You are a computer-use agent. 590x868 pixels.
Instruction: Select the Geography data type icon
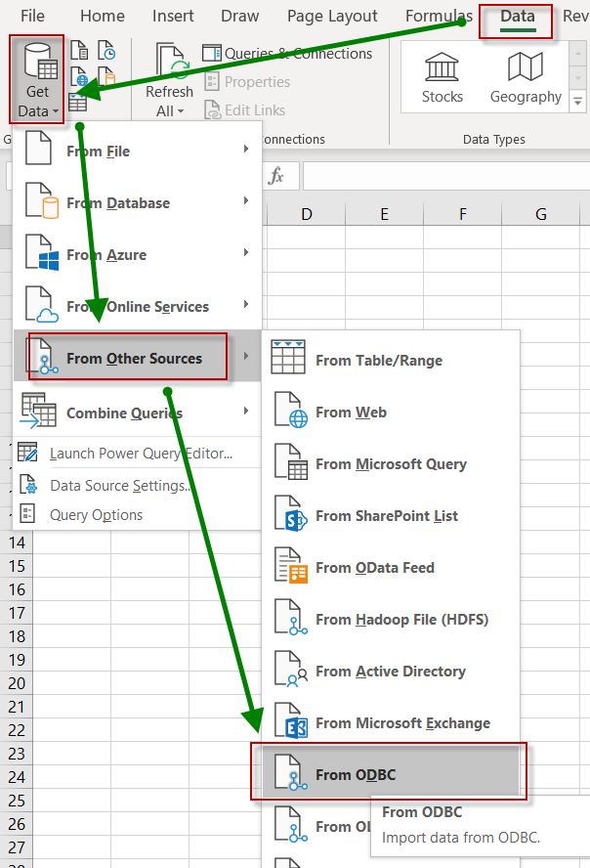[526, 66]
